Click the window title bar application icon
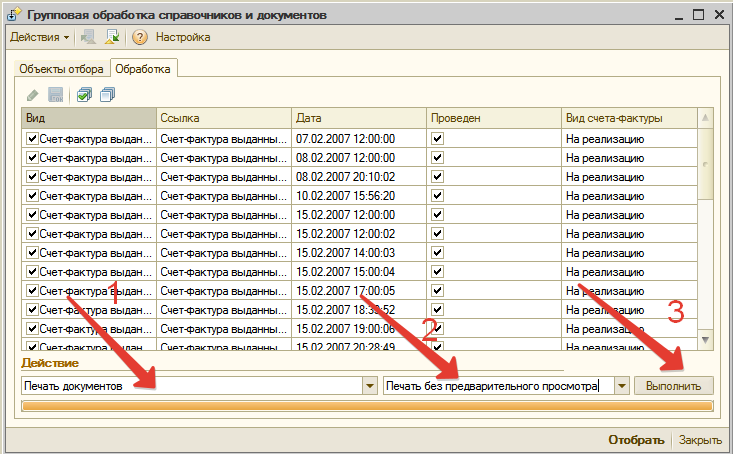Screen dimensions: 733x454 tap(15, 14)
